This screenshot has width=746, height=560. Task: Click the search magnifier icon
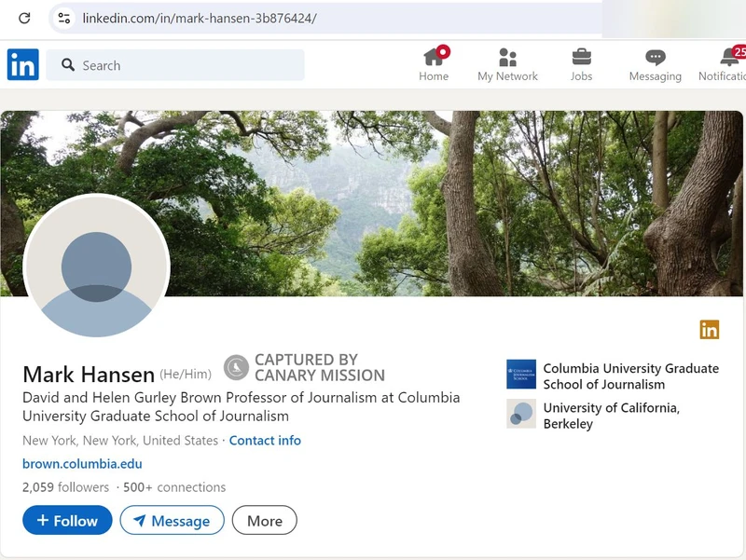click(68, 64)
